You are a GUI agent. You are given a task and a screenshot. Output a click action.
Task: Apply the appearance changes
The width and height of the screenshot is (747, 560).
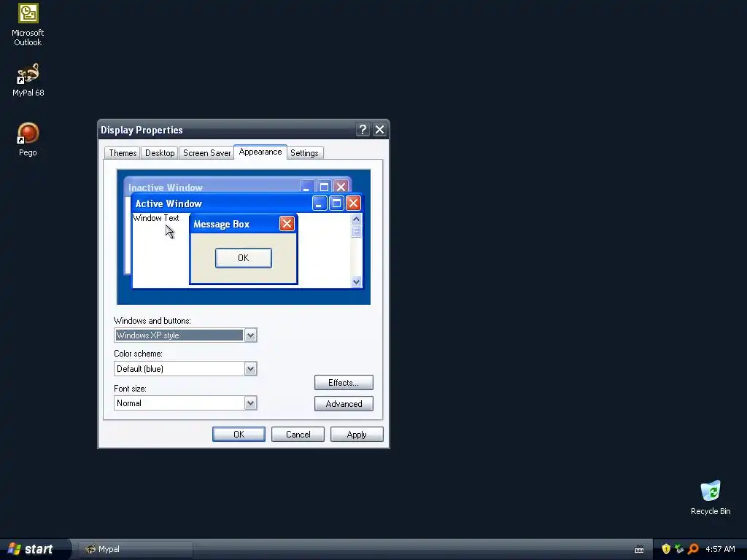pos(357,435)
